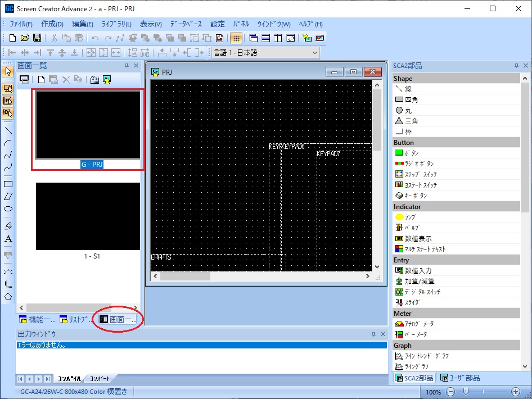
Task: Select the rectangle drawing tool
Action: click(x=8, y=184)
